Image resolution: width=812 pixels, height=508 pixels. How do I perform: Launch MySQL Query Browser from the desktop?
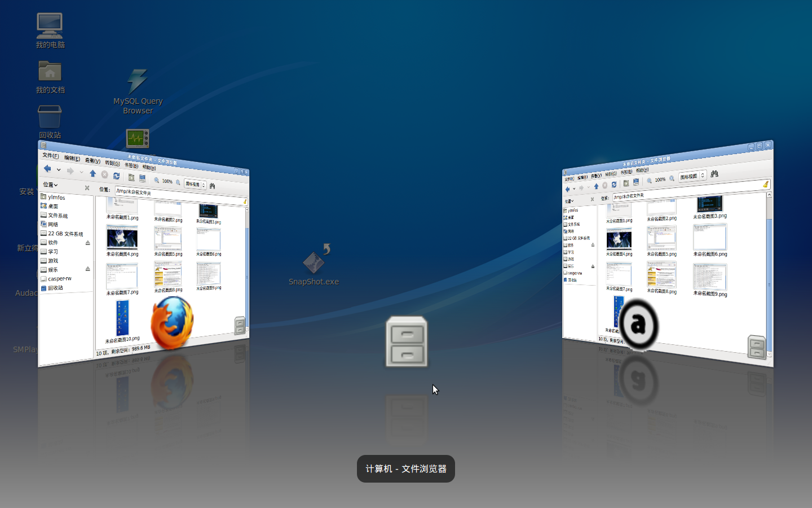(x=138, y=91)
